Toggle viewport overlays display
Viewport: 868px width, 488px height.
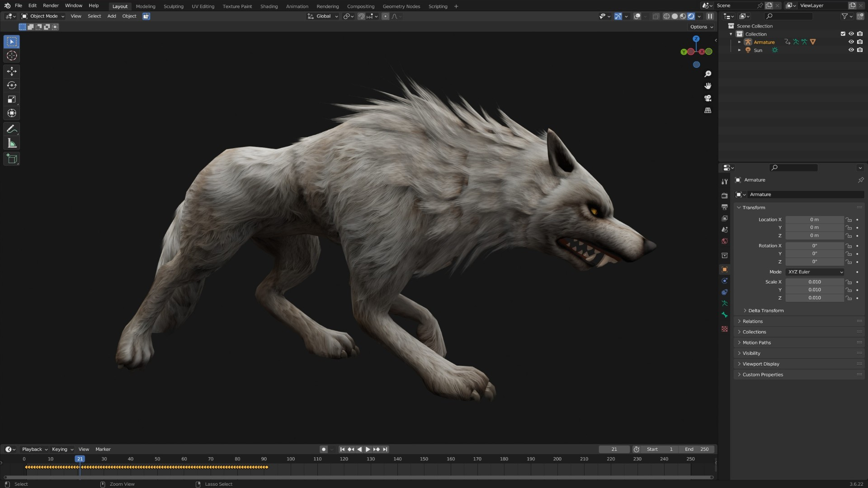coord(637,16)
